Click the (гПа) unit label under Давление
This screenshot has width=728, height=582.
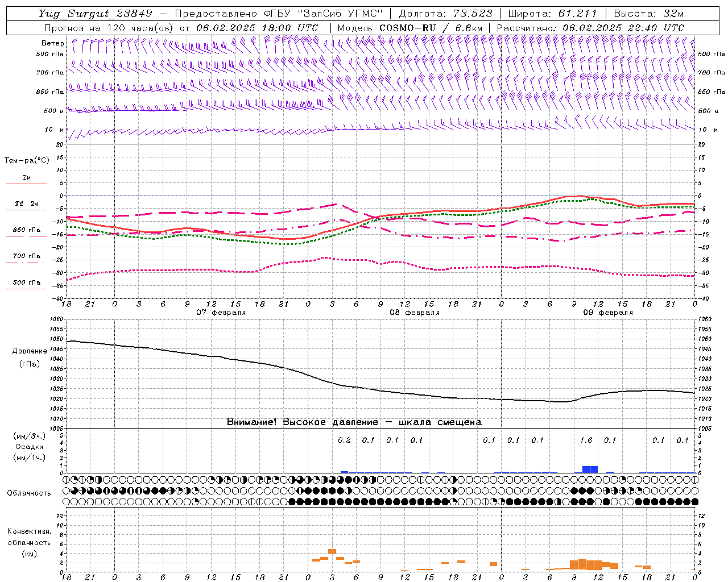30,364
